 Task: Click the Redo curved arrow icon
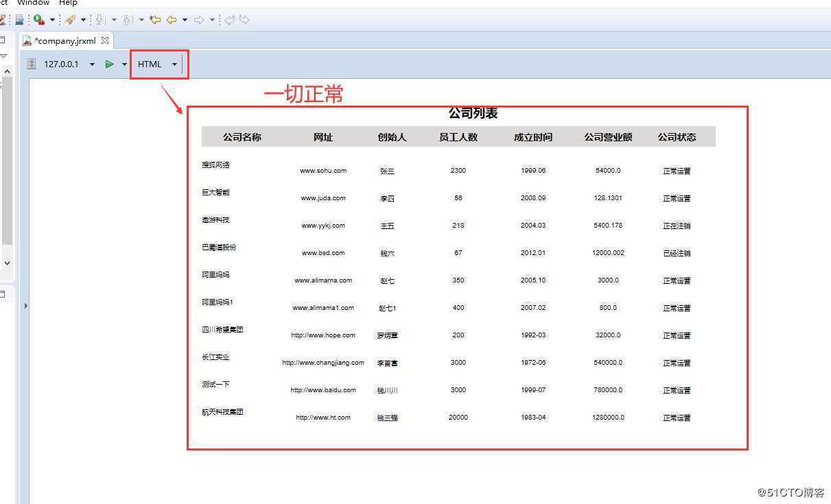[x=243, y=19]
